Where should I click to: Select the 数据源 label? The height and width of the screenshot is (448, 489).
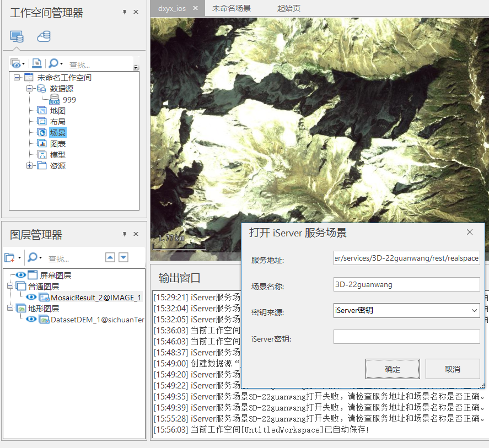62,89
